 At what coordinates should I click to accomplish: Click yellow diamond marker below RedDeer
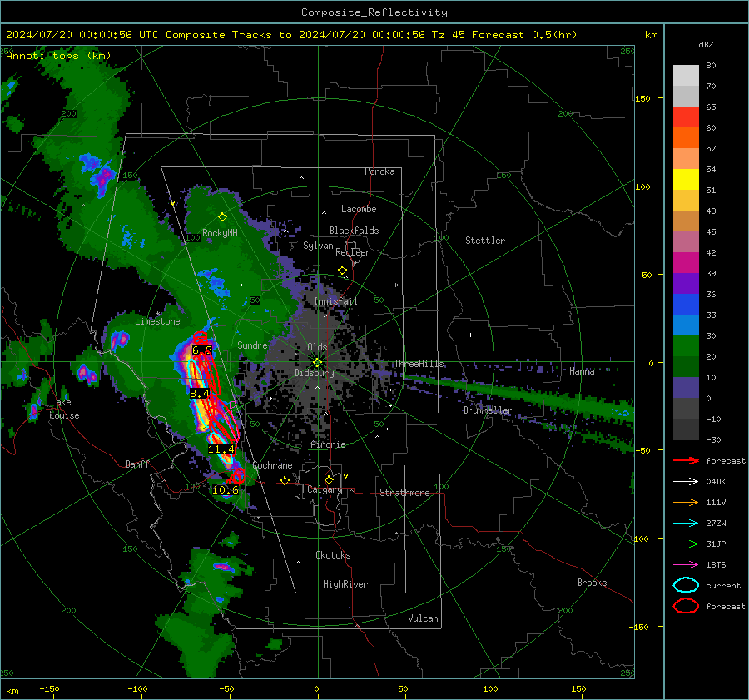coord(342,271)
